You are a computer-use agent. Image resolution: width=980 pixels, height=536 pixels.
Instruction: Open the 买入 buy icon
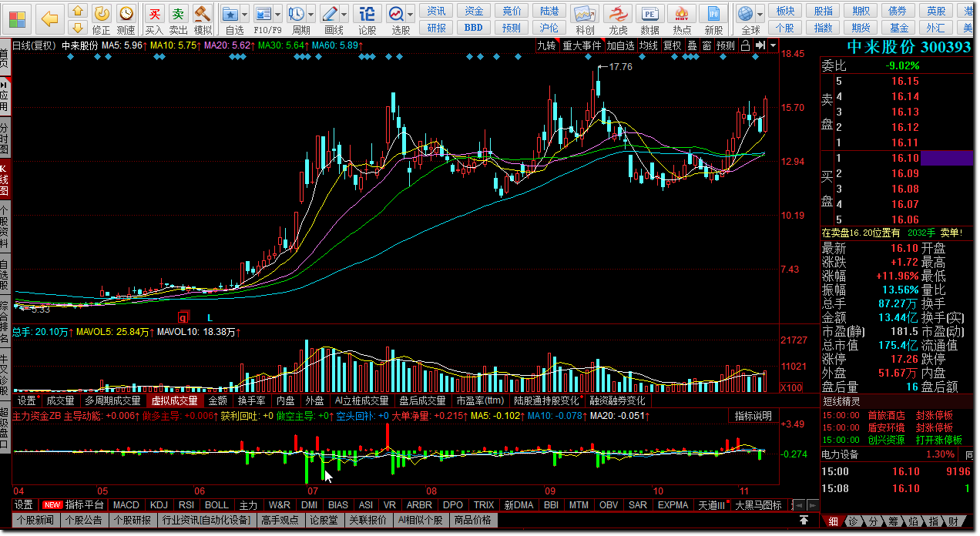click(154, 13)
